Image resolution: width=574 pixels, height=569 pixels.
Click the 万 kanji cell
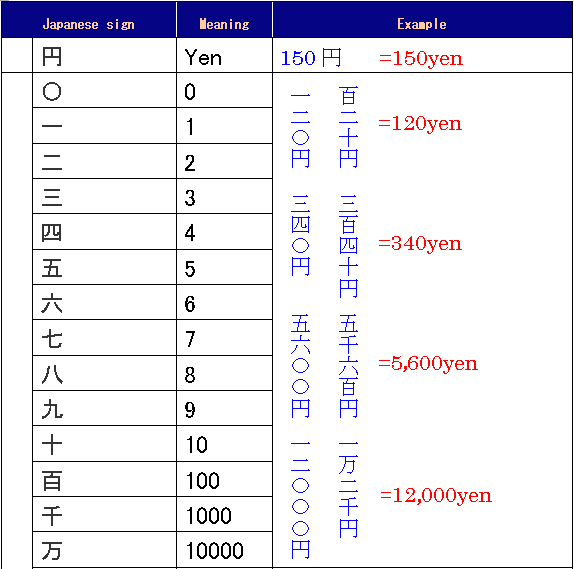click(104, 550)
